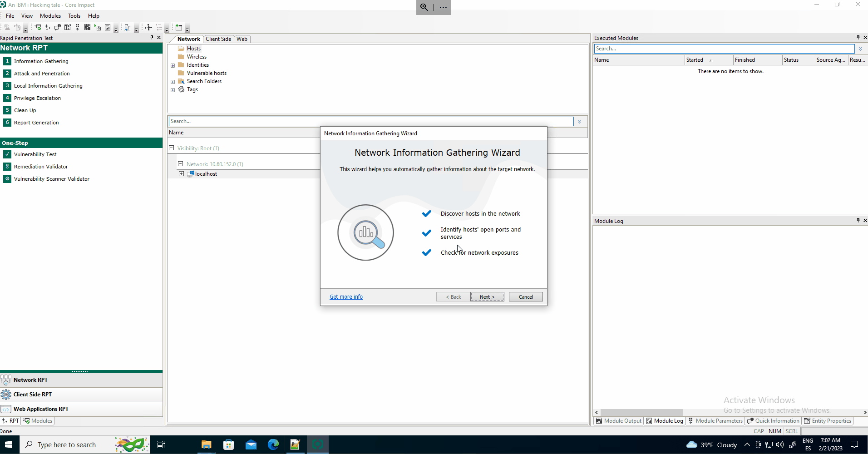Pin the Executed Modules panel
This screenshot has width=868, height=454.
[858, 38]
